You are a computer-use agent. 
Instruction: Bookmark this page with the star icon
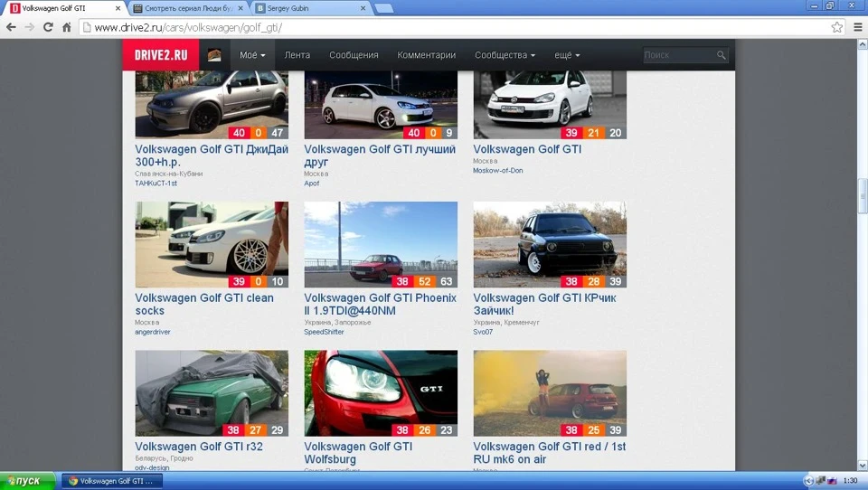click(837, 27)
